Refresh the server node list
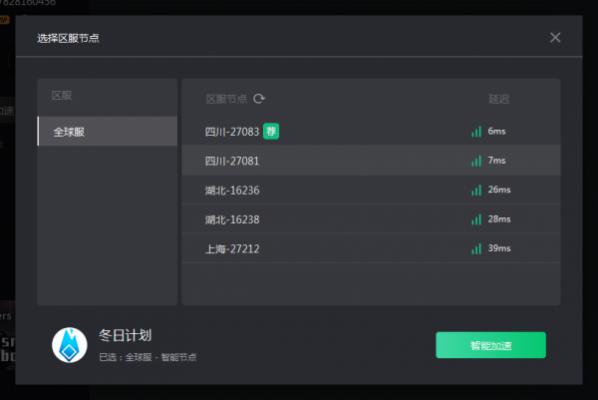Viewport: 598px width, 400px height. (259, 99)
